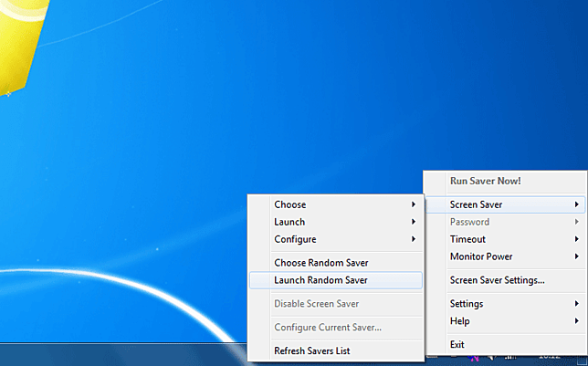Click Run Saver Now! in tray menu

[x=506, y=181]
